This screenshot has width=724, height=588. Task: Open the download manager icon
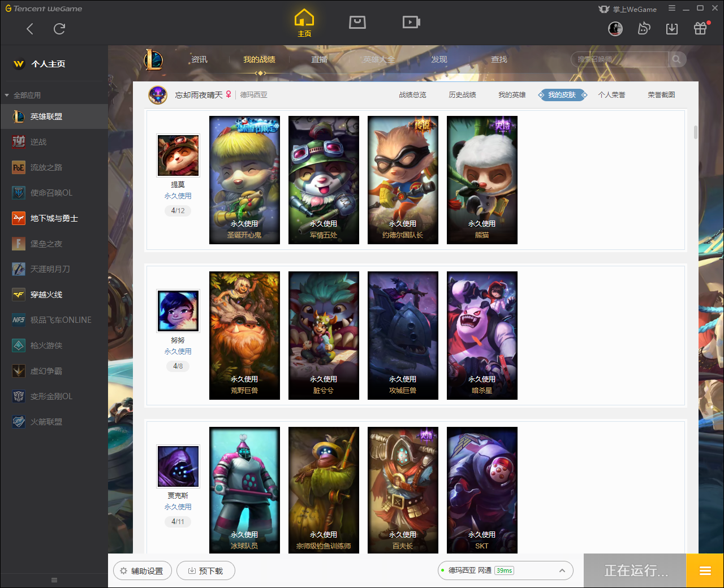point(672,29)
